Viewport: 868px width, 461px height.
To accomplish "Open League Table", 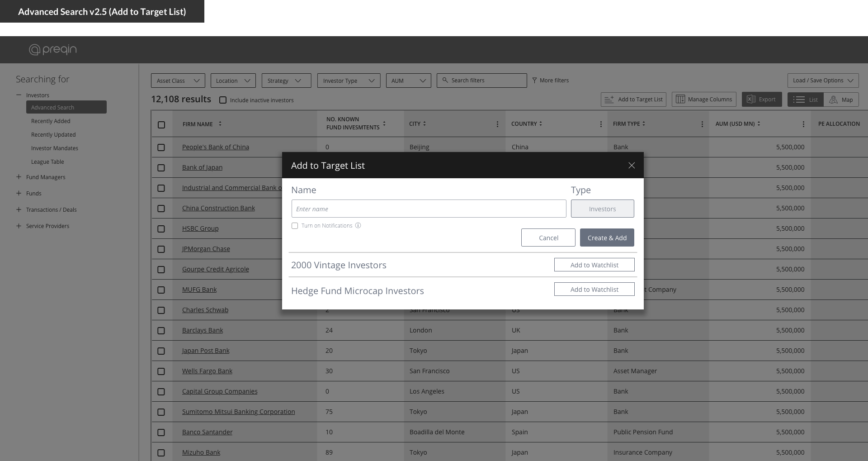I will click(x=47, y=162).
